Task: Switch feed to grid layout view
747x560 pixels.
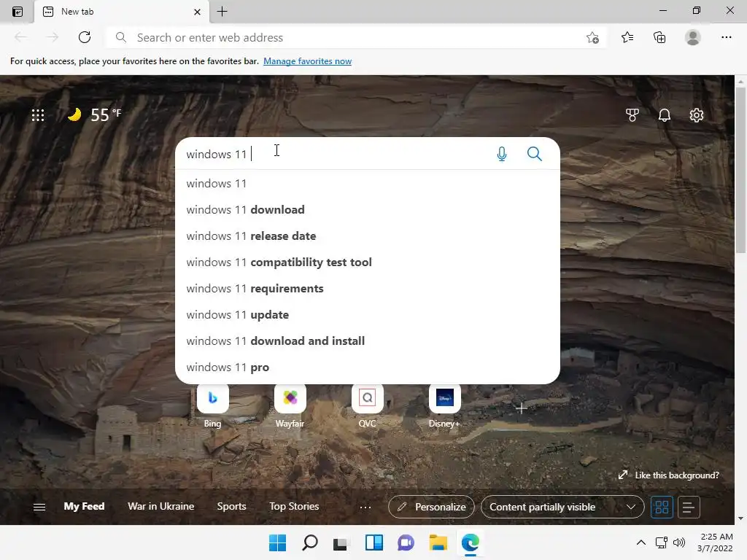Action: coord(662,507)
